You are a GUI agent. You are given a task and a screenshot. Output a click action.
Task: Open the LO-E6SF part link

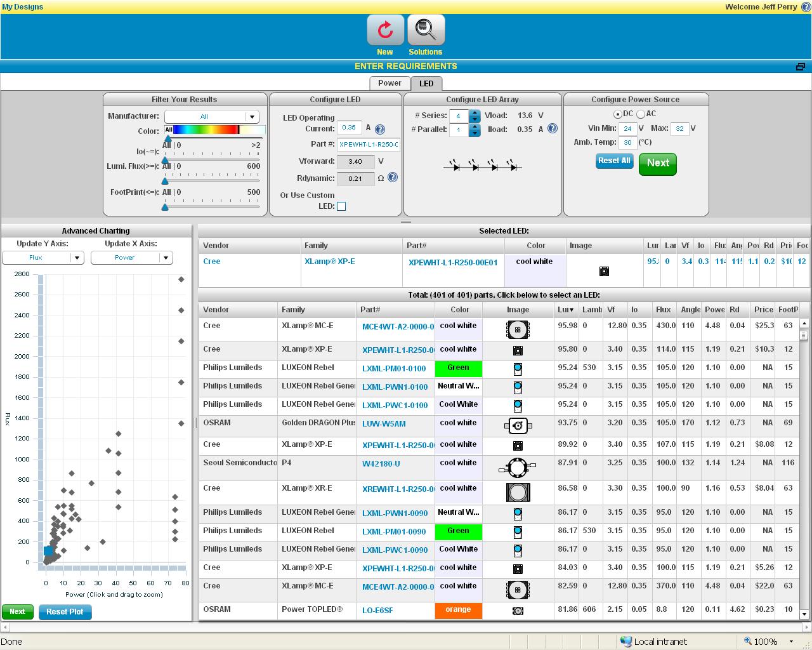coord(377,610)
